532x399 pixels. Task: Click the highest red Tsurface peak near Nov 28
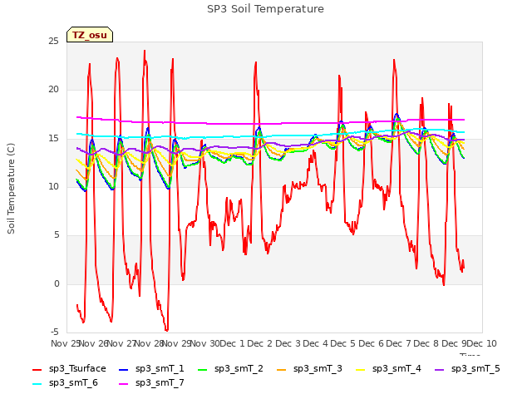[145, 51]
